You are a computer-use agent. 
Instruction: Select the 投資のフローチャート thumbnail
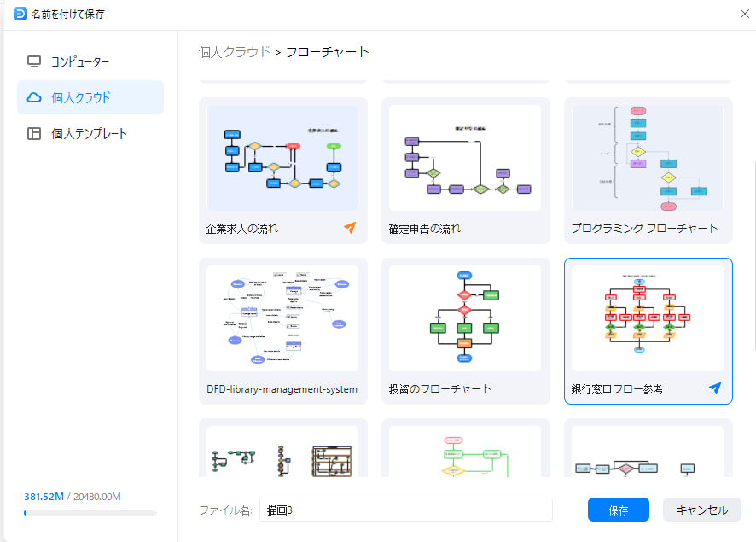coord(464,318)
